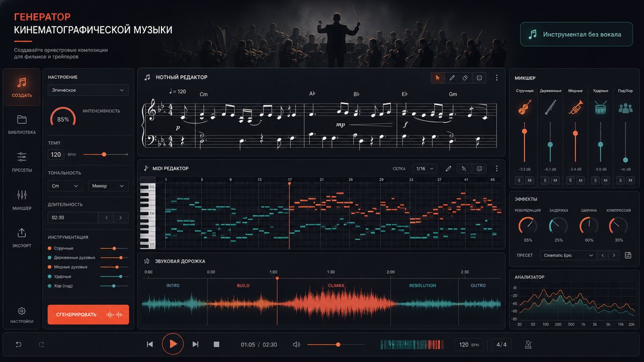Screen dimensions: 644x362
Task: Open the Cinematic Epic preset dropdown
Action: [569, 255]
